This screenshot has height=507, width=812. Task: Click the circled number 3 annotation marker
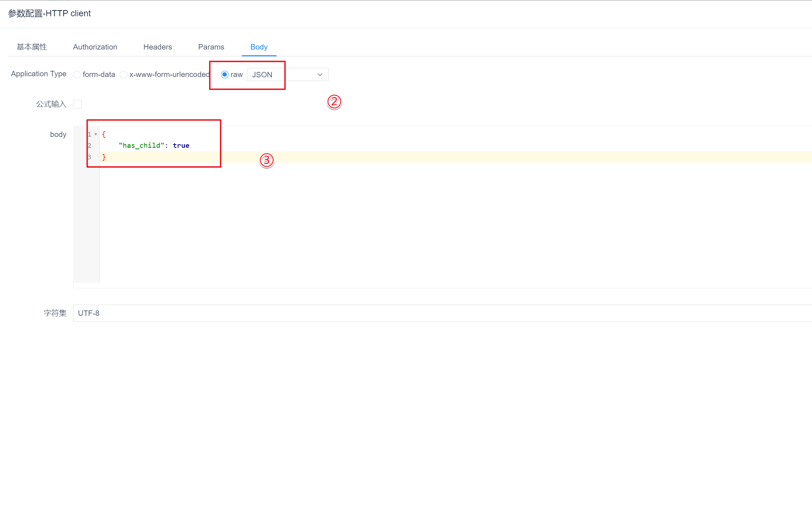point(267,160)
